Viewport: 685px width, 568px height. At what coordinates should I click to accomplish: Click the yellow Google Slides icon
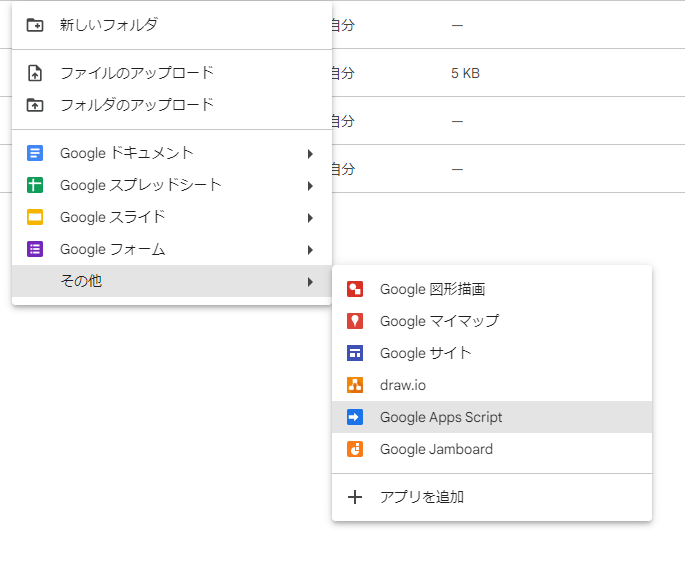35,217
